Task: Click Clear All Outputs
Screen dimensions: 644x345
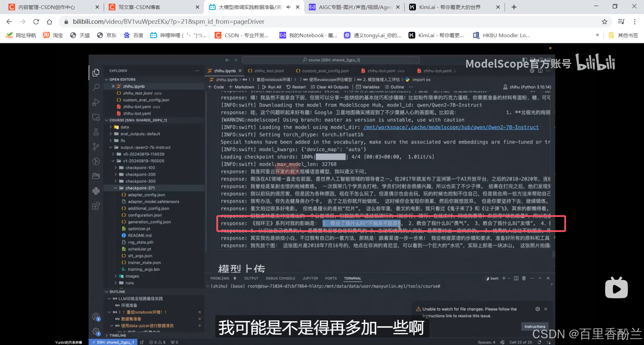Action: coord(329,87)
